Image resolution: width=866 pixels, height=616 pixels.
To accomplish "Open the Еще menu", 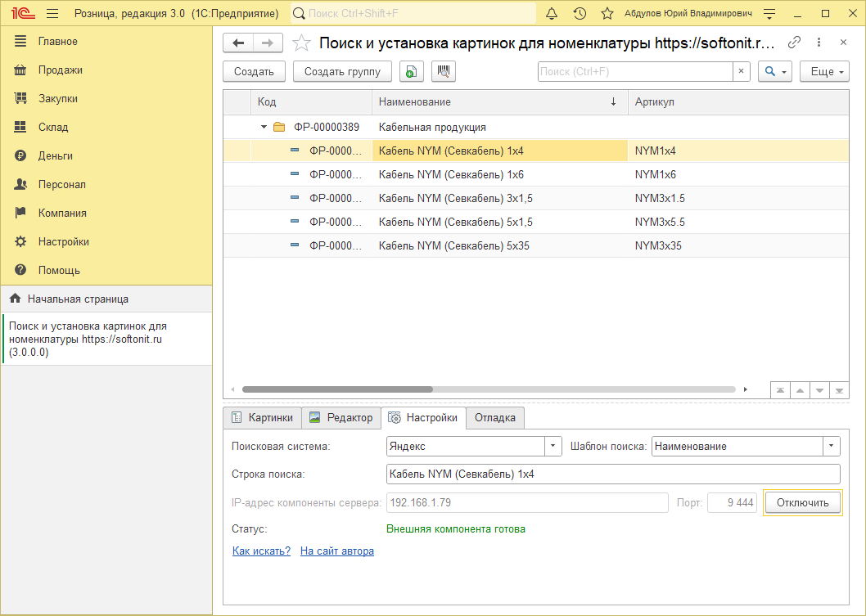I will tap(824, 71).
